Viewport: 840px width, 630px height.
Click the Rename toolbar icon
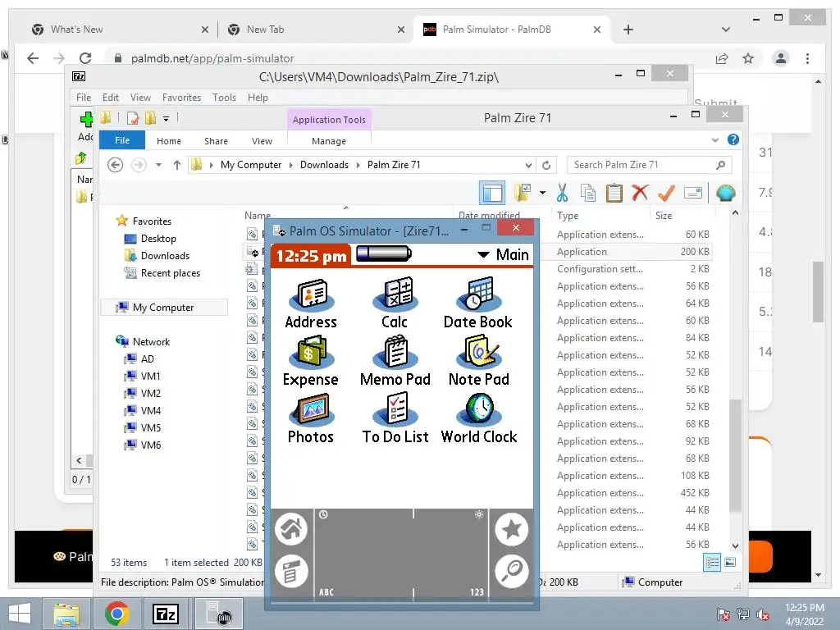tap(692, 193)
